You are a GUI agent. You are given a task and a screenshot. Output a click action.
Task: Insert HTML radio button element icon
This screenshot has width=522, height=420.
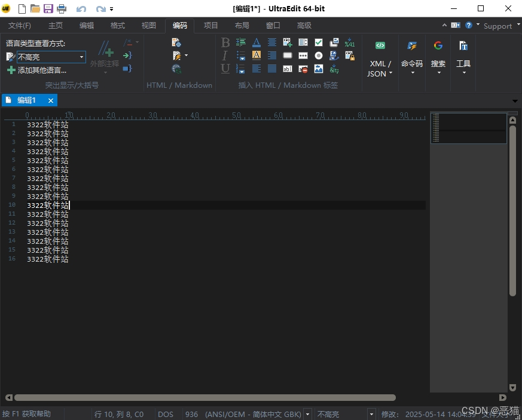319,56
